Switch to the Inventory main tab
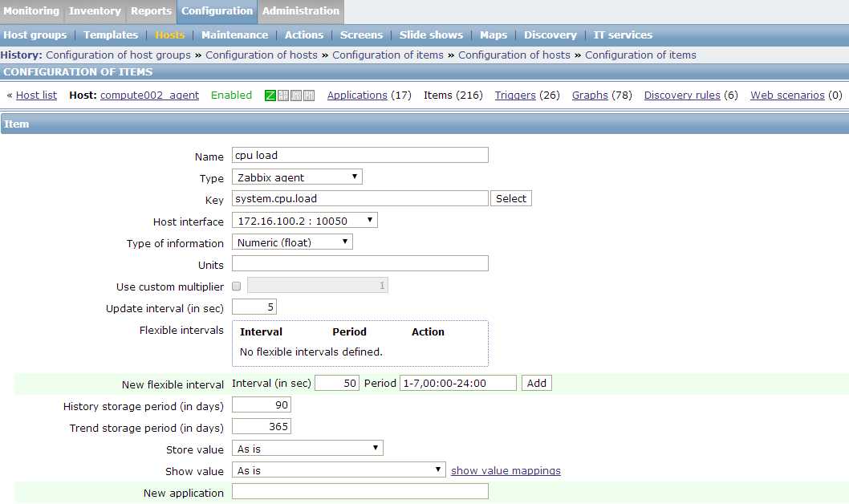 click(95, 11)
